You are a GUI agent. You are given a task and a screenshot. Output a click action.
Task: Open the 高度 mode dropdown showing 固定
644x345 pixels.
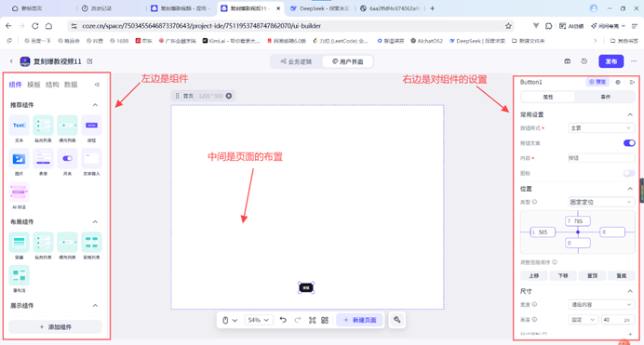584,320
